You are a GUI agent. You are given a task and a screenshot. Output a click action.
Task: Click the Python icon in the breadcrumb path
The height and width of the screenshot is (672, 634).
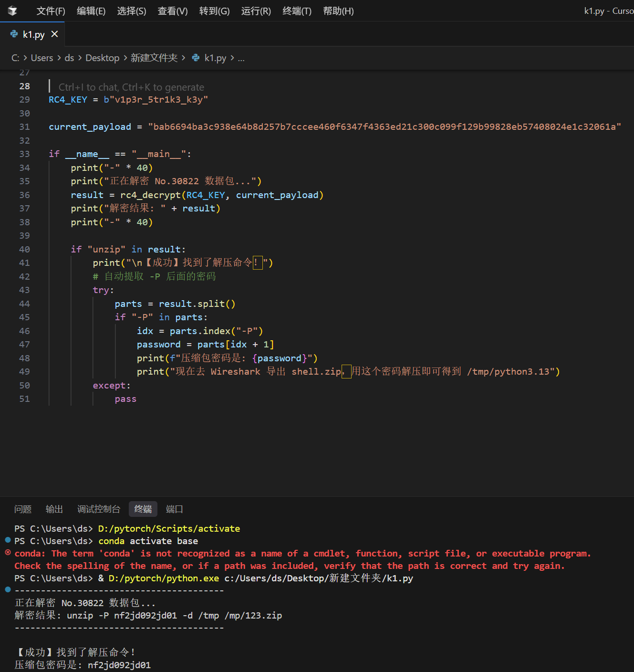(196, 58)
